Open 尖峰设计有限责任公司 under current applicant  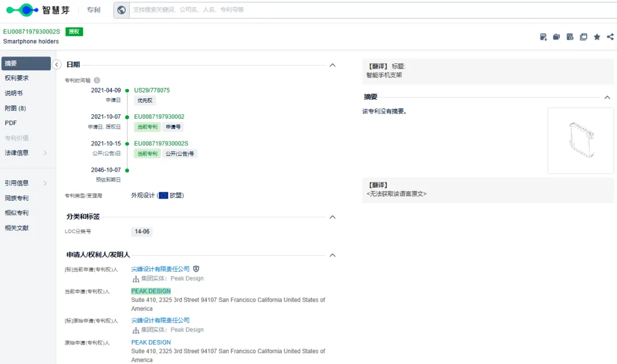tap(160, 269)
